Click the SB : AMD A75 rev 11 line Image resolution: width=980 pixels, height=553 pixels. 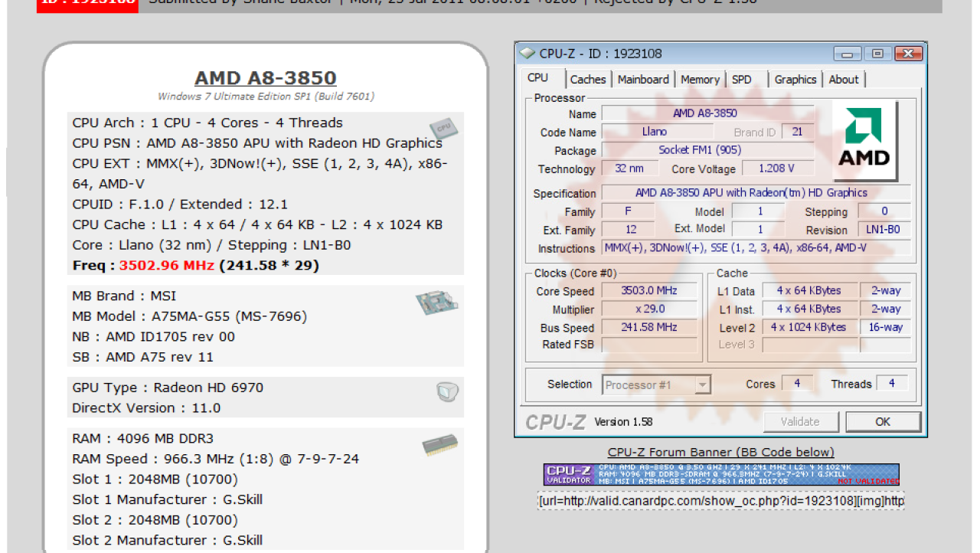click(x=142, y=357)
